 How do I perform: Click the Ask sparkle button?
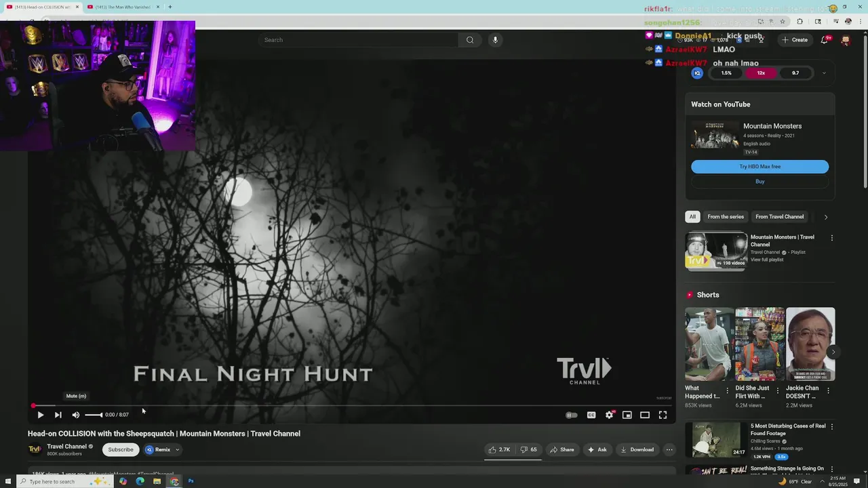pos(597,449)
